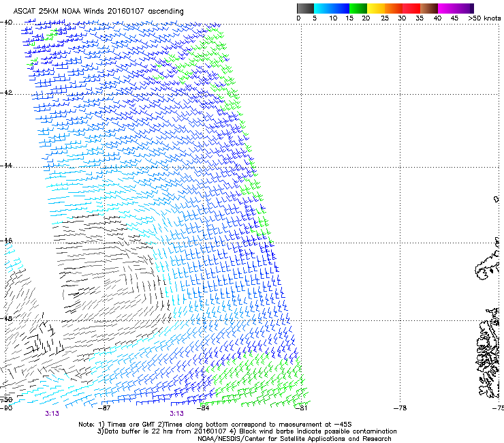Click the '35' legend scale number
Screen dimensions: 504x443
click(420, 18)
